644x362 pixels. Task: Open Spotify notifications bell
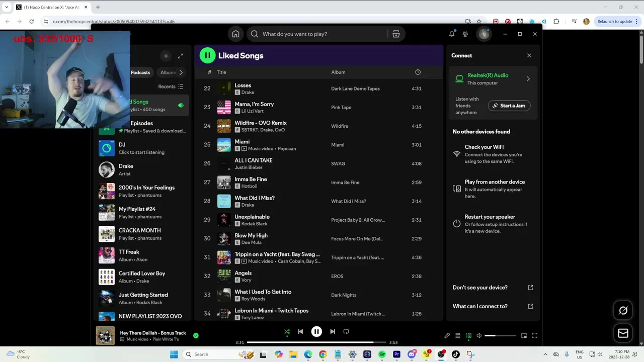click(452, 34)
